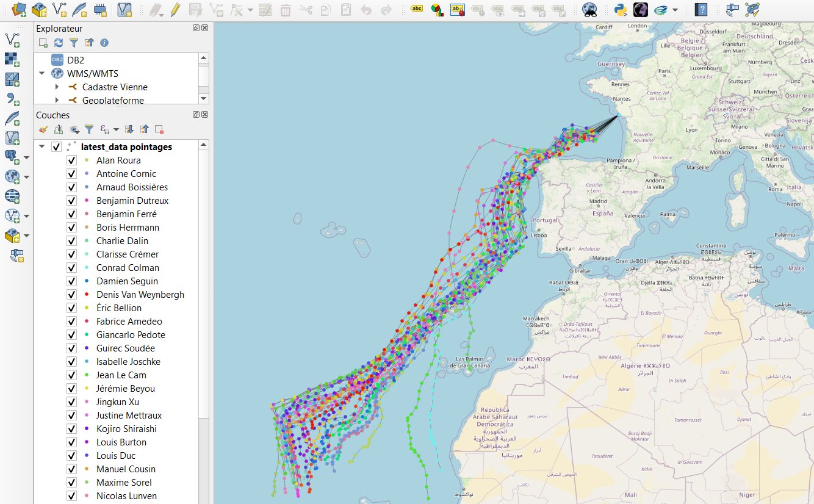Remove selected layer in Couches toolbar
Image resolution: width=814 pixels, height=504 pixels.
click(x=159, y=129)
